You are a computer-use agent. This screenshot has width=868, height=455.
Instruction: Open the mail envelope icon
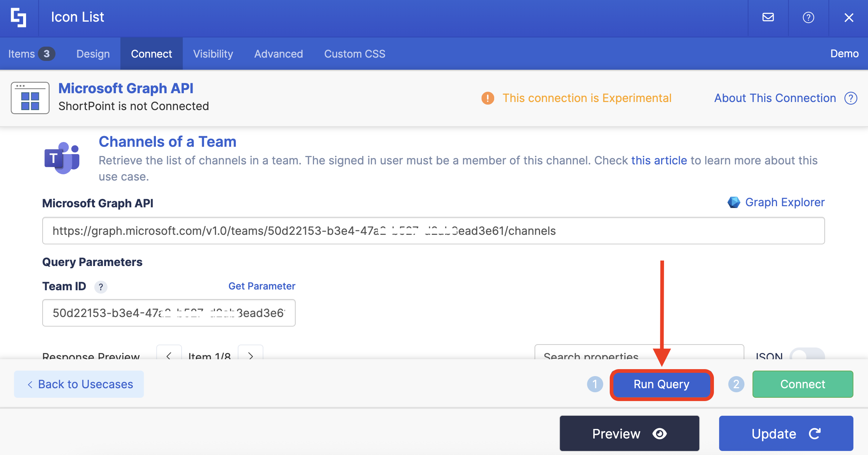pos(768,18)
